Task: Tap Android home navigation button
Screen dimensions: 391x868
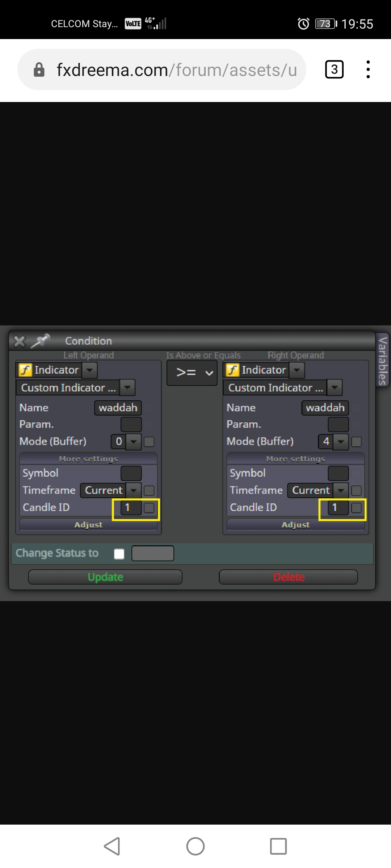Action: coord(195,846)
